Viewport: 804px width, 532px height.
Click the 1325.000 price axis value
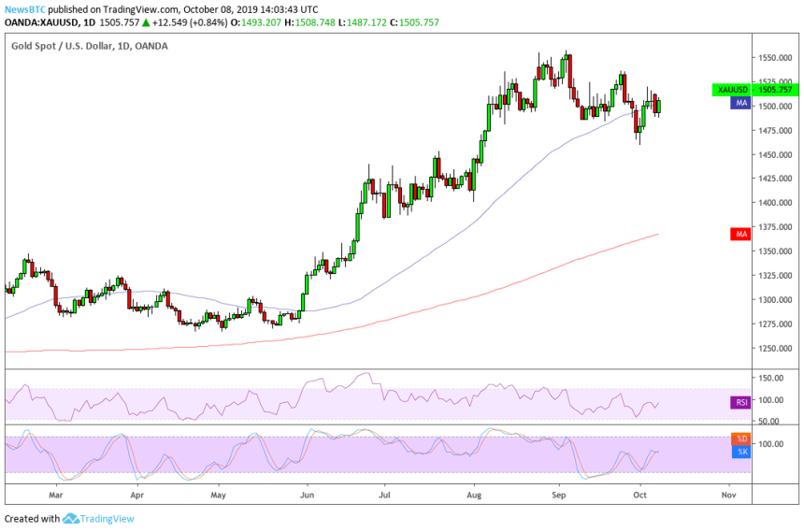tap(775, 276)
